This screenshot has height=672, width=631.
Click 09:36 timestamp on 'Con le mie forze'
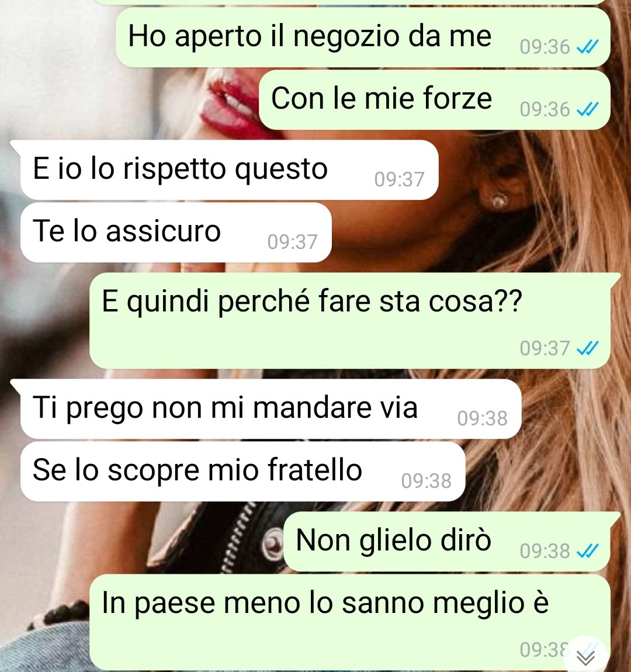tap(545, 109)
